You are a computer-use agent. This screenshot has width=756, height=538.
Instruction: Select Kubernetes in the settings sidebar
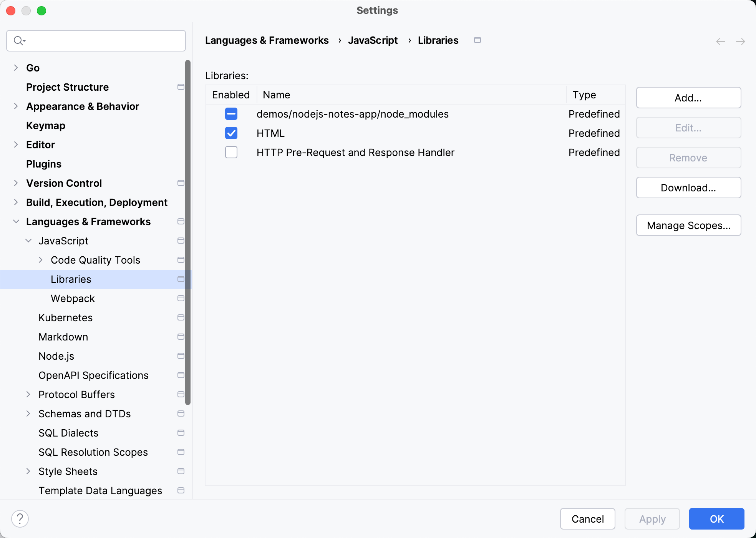click(65, 317)
